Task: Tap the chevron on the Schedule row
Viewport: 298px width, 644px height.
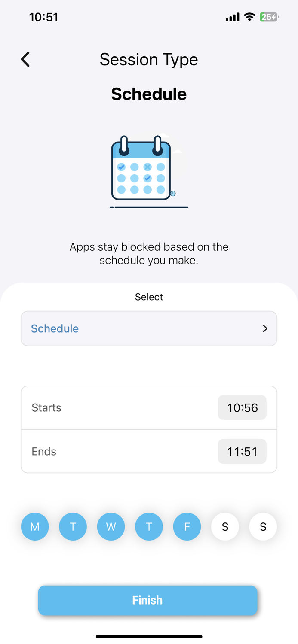Action: (265, 328)
